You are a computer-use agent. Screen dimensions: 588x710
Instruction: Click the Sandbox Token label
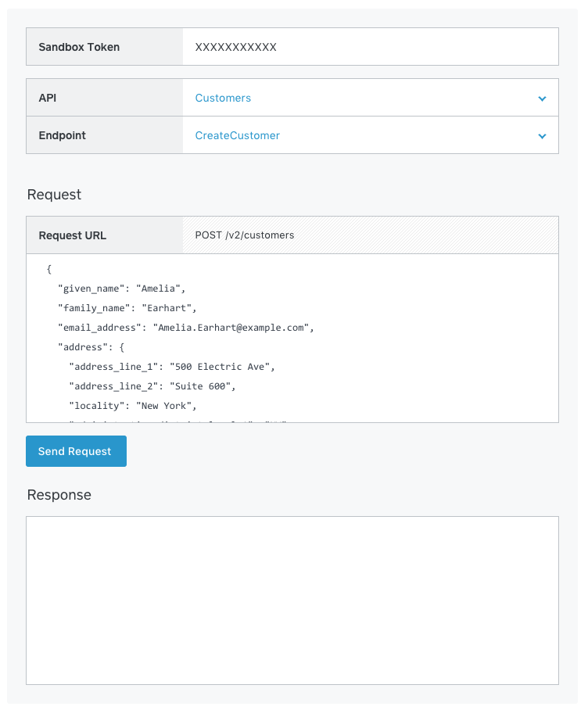pyautogui.click(x=79, y=47)
